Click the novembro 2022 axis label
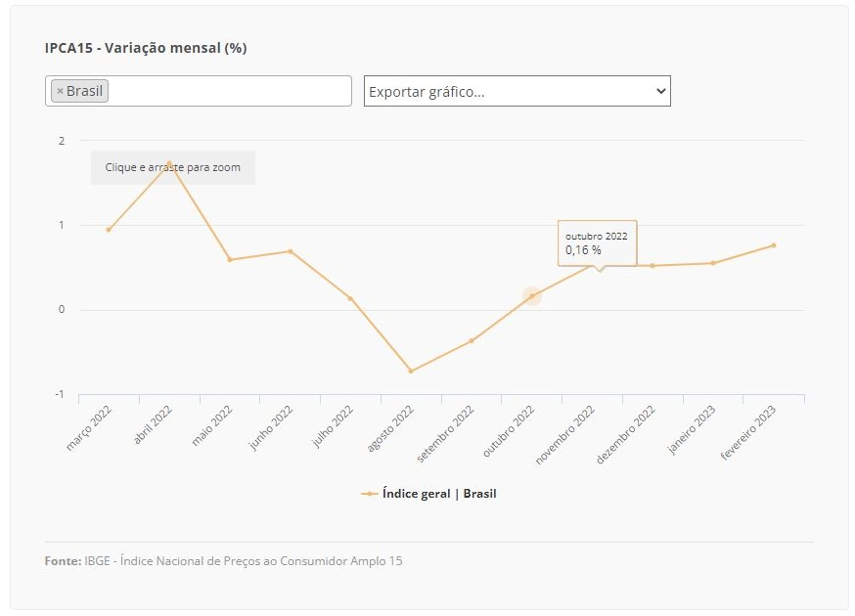The width and height of the screenshot is (855, 616). (x=564, y=435)
